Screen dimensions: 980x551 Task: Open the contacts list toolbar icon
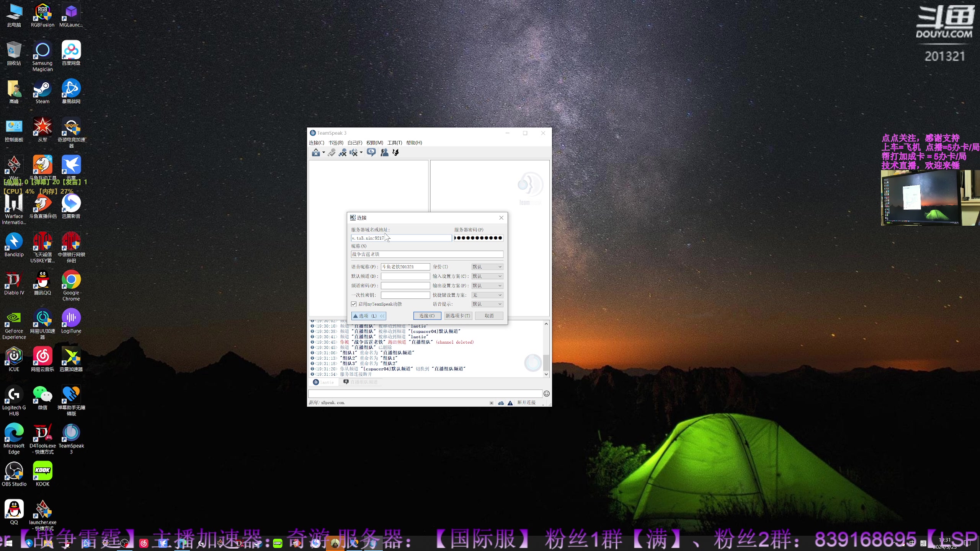coord(384,153)
